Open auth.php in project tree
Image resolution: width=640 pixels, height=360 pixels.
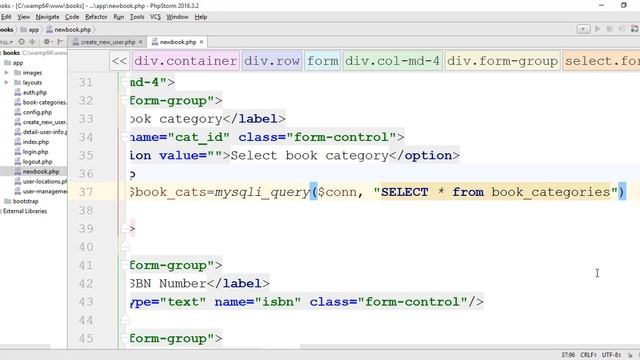pos(31,93)
